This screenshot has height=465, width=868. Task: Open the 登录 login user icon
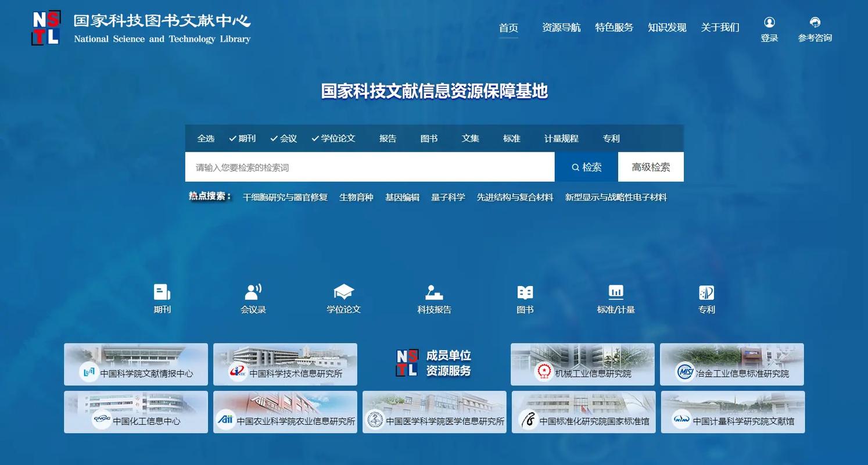pyautogui.click(x=769, y=22)
